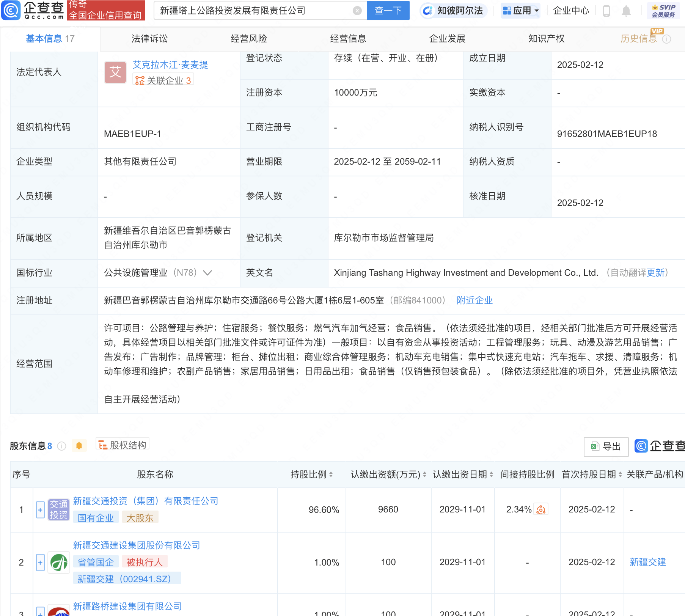The image size is (685, 616).
Task: Click 被执行人 tag
Action: [x=145, y=562]
